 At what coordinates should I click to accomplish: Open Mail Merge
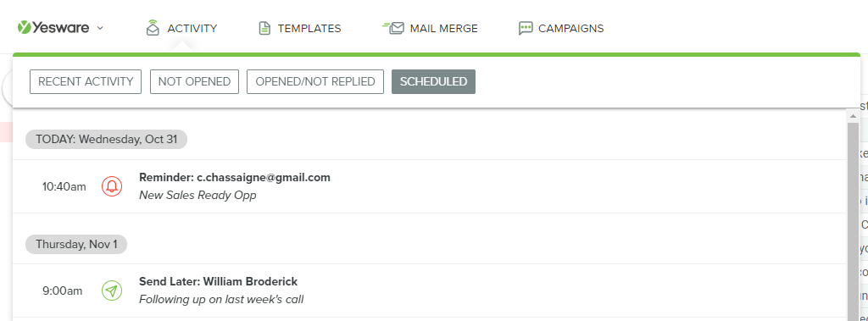(x=443, y=28)
